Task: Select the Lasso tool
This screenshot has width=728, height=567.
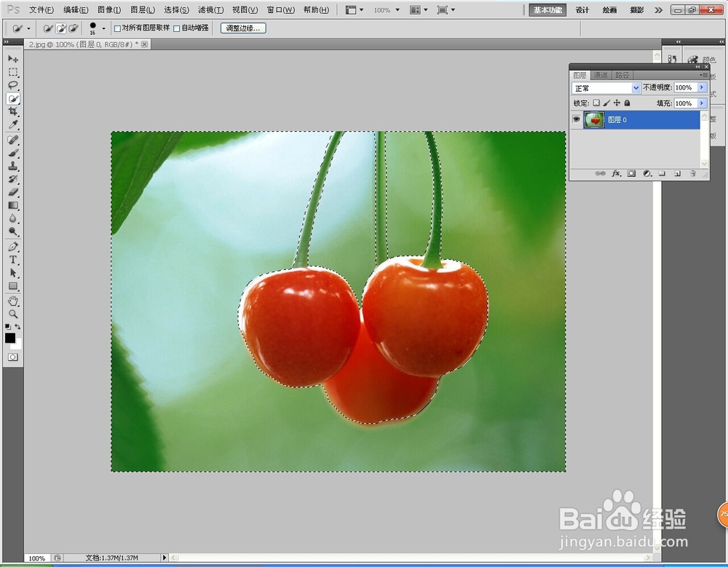Action: [13, 85]
